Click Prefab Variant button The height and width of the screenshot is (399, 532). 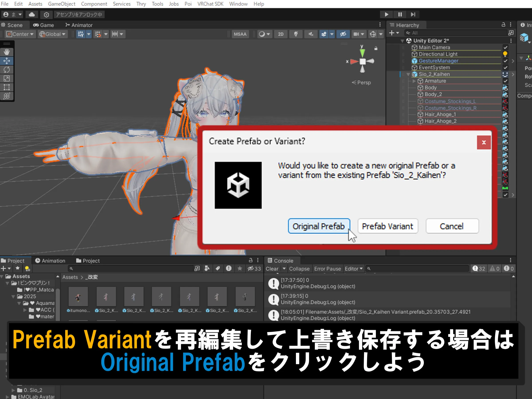tap(387, 226)
